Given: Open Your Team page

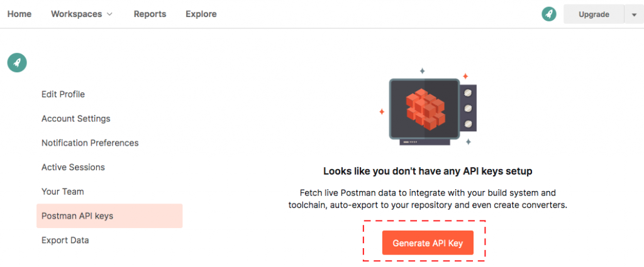Looking at the screenshot, I should 62,192.
